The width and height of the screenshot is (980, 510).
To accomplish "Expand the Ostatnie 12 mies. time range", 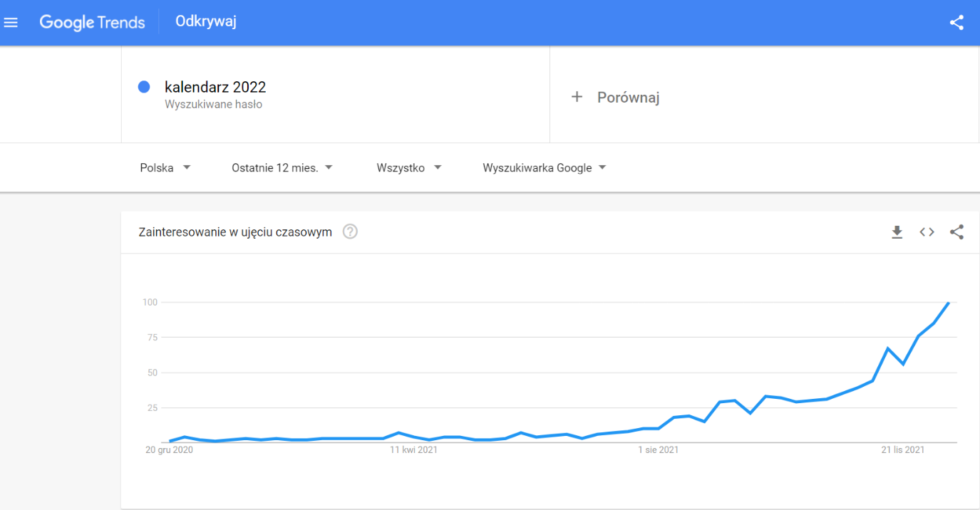I will click(x=282, y=168).
